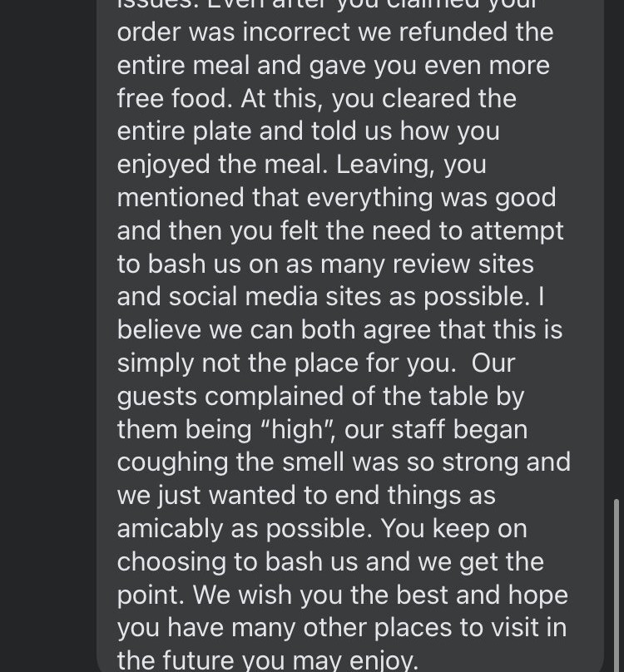Click the word "amicably" in the message

[x=170, y=529]
